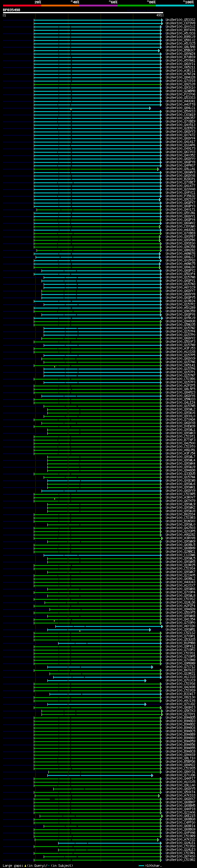The width and height of the screenshot is (197, 868).
Task: Select UniRef100_Q05KJ9 hit
Action: [x=180, y=318]
